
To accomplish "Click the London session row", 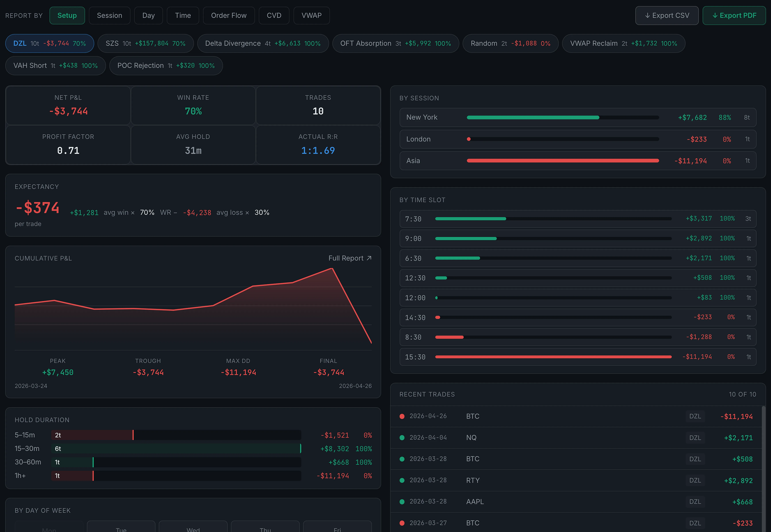I will click(578, 139).
